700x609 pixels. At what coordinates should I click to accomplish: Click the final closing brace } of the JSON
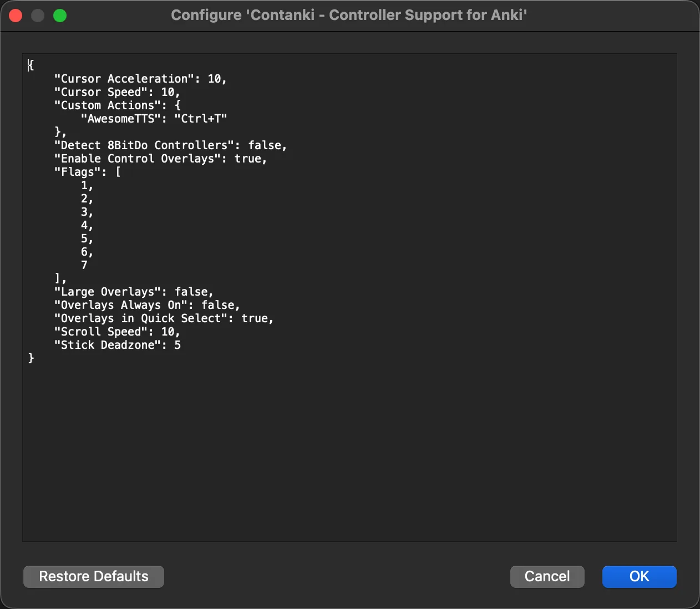click(x=31, y=358)
